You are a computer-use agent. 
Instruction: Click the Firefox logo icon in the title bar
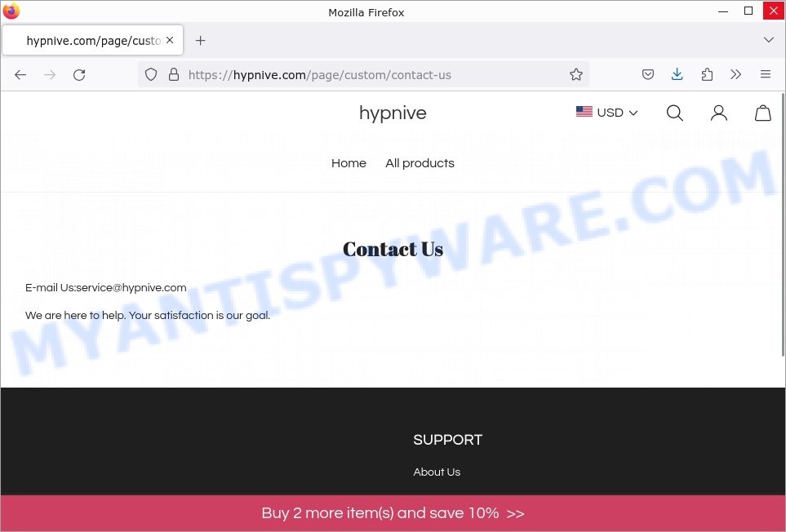pos(11,11)
